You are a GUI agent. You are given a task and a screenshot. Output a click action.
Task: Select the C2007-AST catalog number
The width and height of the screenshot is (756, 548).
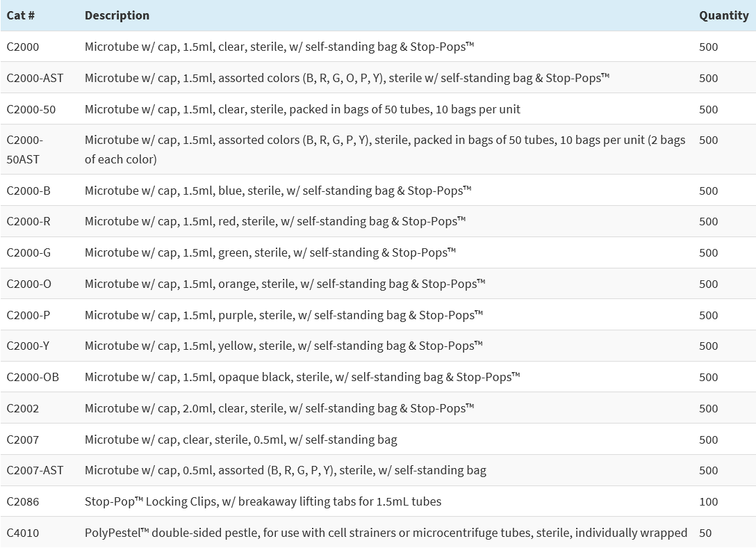pos(35,470)
